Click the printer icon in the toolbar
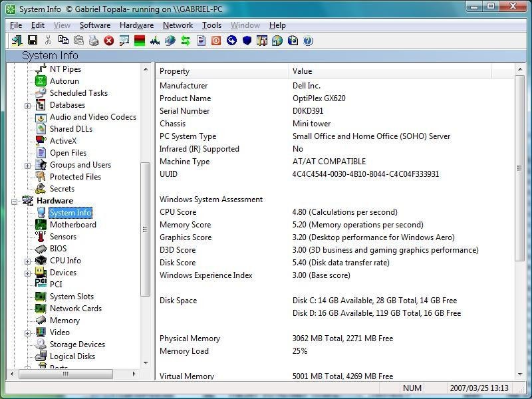 [94, 41]
